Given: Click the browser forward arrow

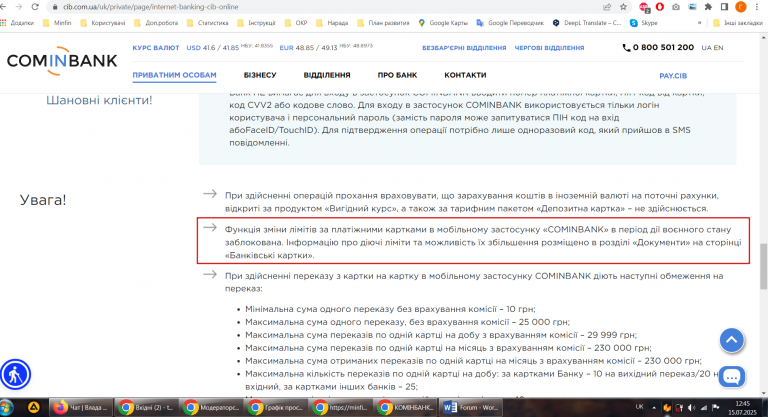Looking at the screenshot, I should tap(19, 7).
